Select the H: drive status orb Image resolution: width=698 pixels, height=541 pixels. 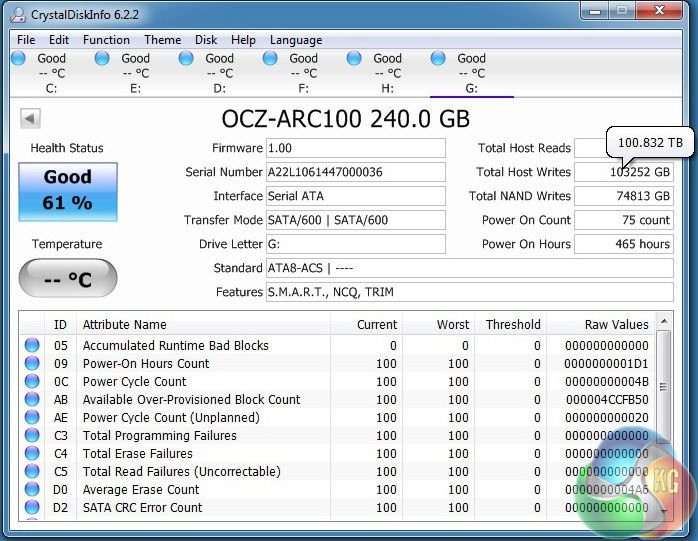(x=354, y=59)
